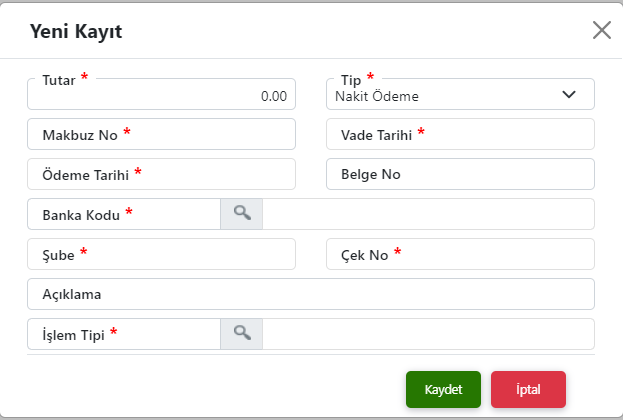
Task: Focus the Şube input field
Action: tap(161, 254)
